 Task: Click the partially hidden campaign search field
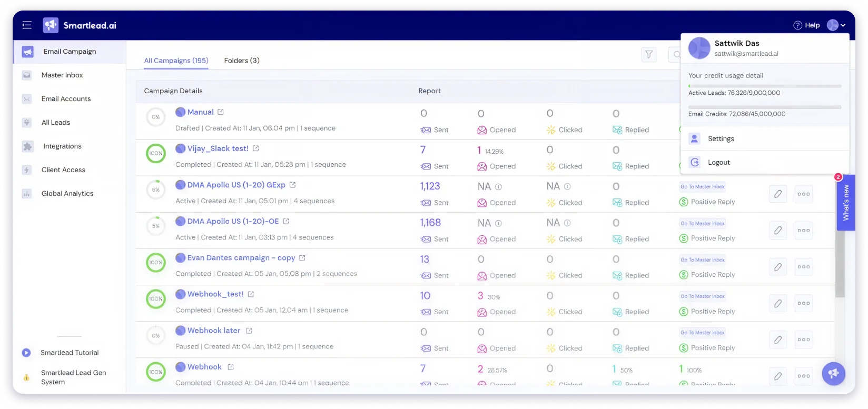[675, 54]
